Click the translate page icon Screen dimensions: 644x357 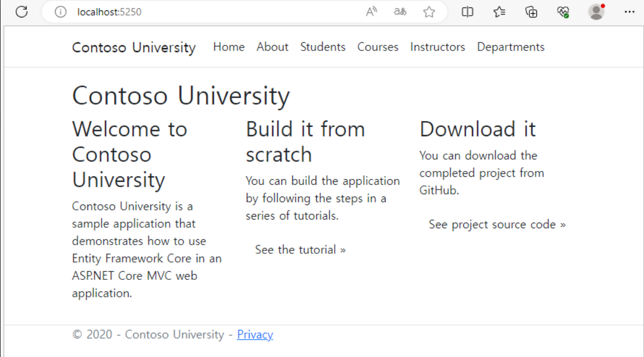400,12
